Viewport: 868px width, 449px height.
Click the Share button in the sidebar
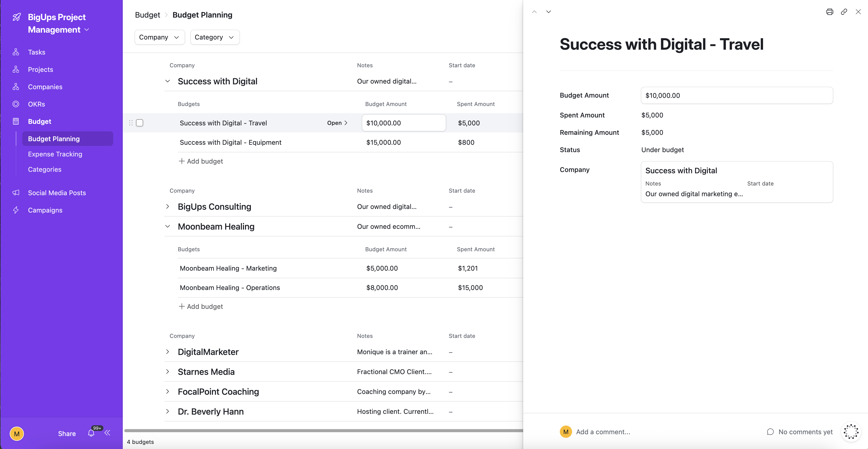(67, 433)
